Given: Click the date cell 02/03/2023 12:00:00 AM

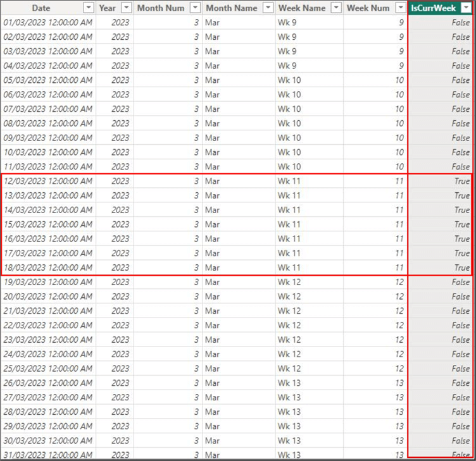Looking at the screenshot, I should click(48, 37).
